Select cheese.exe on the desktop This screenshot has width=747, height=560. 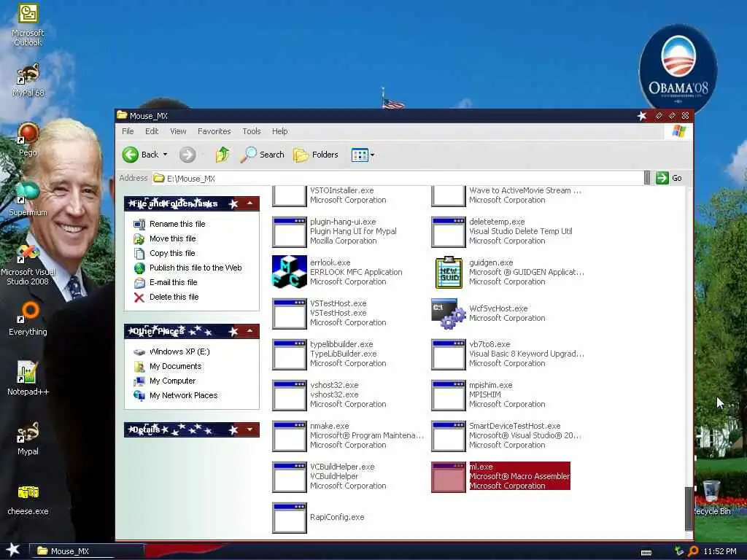(x=28, y=499)
